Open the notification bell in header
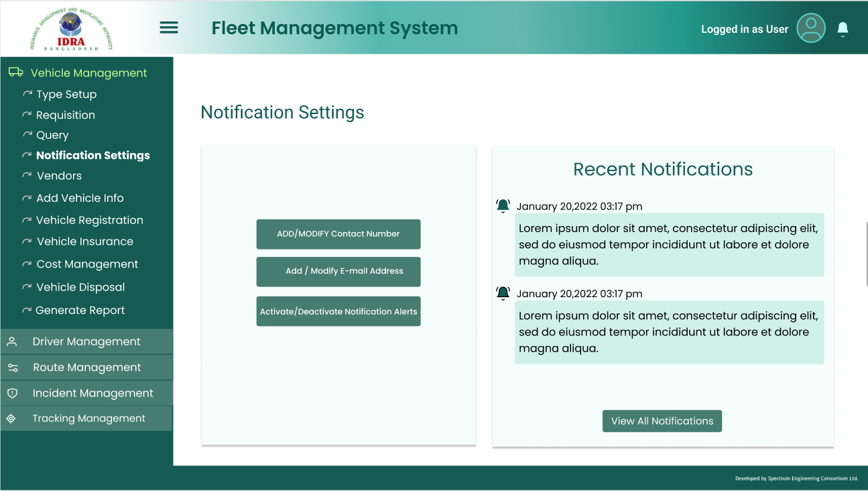This screenshot has height=491, width=868. pyautogui.click(x=843, y=29)
